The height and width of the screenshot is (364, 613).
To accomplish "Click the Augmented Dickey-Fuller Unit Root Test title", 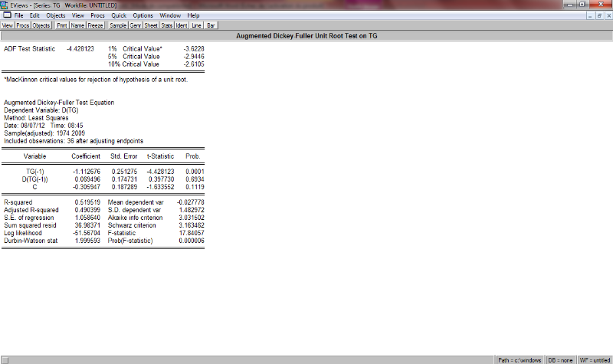I will coord(306,36).
